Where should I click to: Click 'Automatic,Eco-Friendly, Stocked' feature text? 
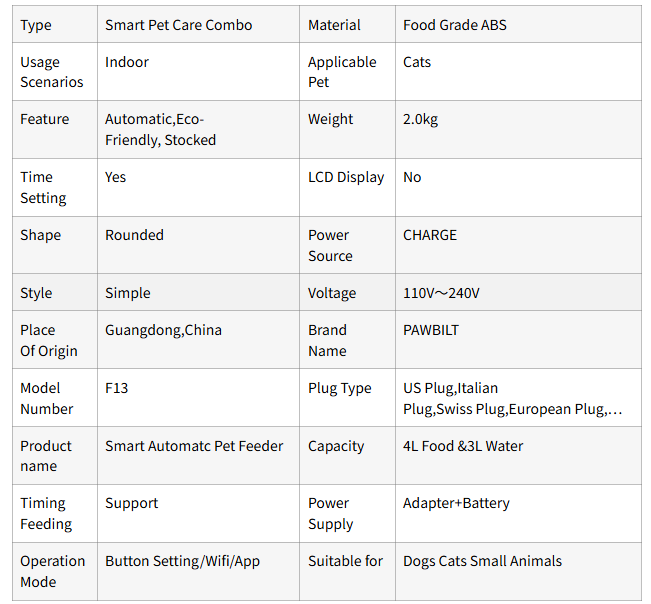tap(160, 130)
